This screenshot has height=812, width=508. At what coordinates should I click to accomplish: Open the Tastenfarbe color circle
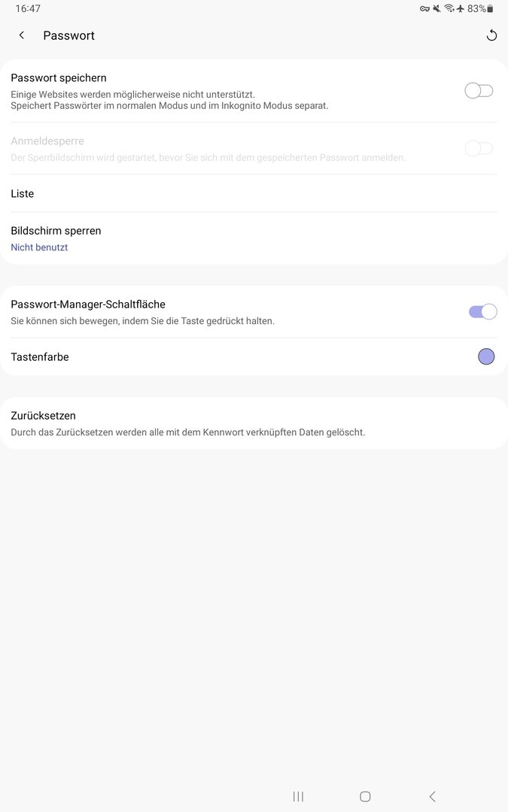pyautogui.click(x=486, y=357)
